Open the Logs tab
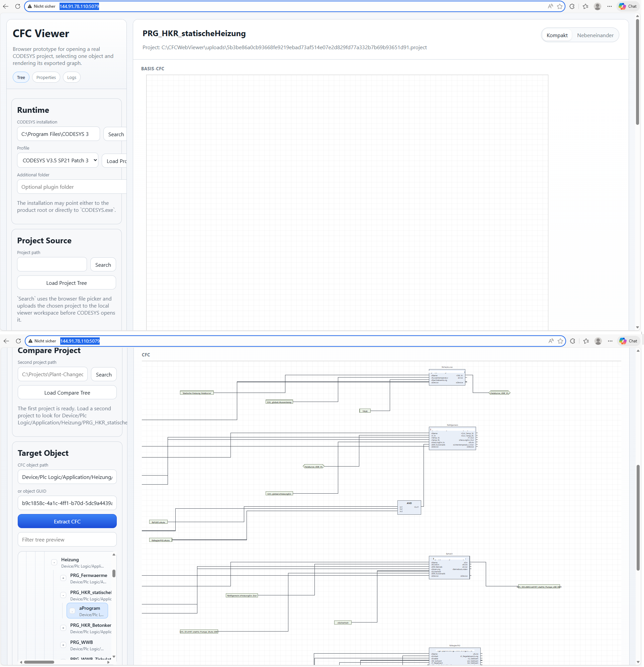Viewport: 644px width, 667px height. point(72,78)
